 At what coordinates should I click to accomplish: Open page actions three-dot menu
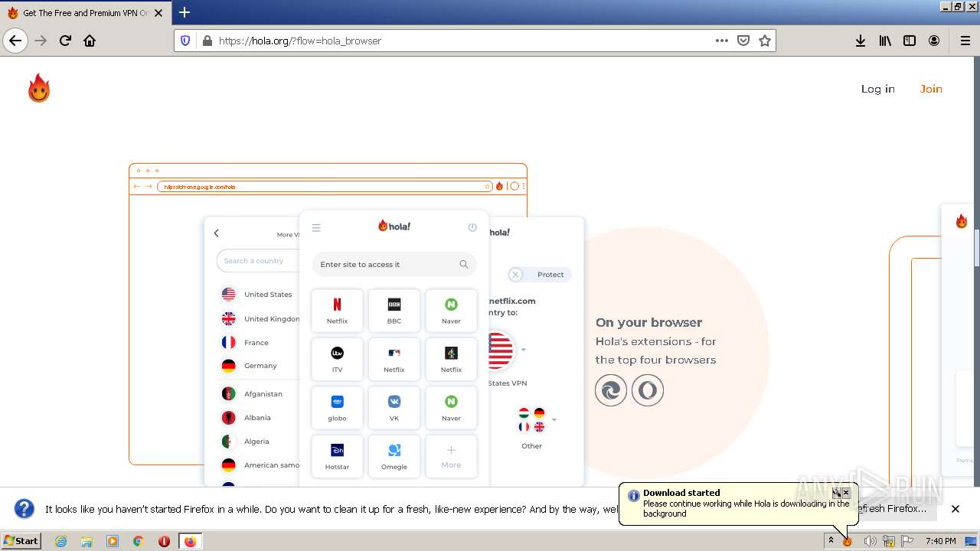pos(721,41)
